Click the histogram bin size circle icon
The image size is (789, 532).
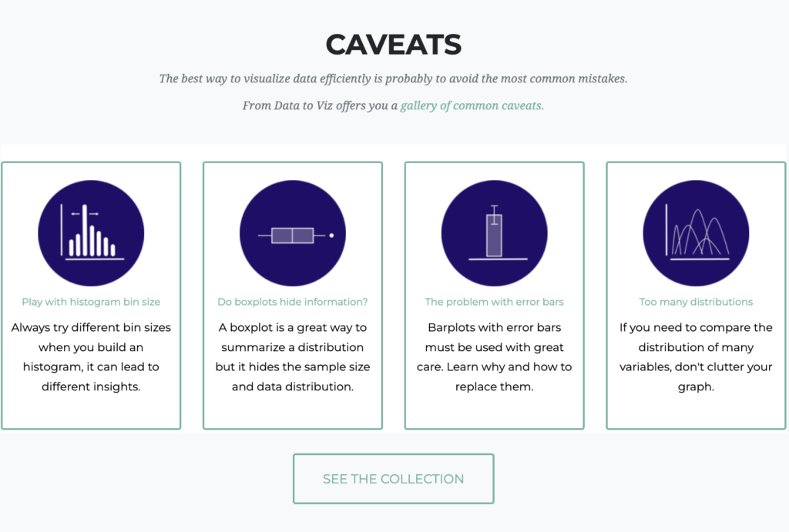tap(91, 233)
